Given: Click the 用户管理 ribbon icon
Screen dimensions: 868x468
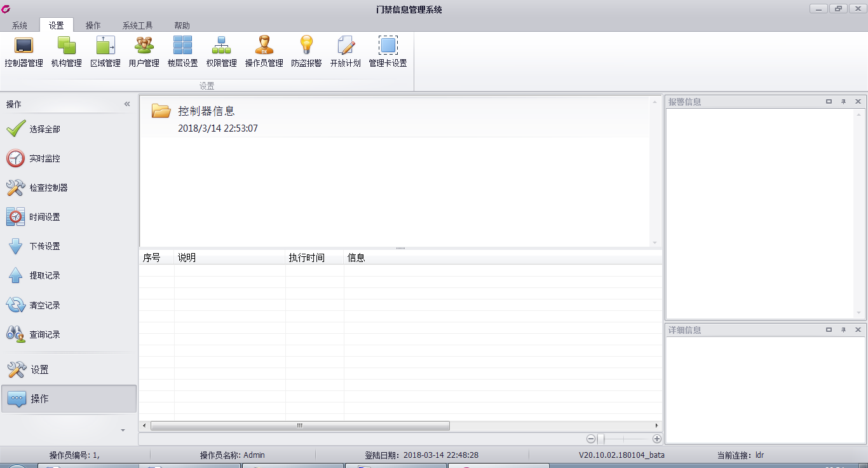Looking at the screenshot, I should pos(144,52).
